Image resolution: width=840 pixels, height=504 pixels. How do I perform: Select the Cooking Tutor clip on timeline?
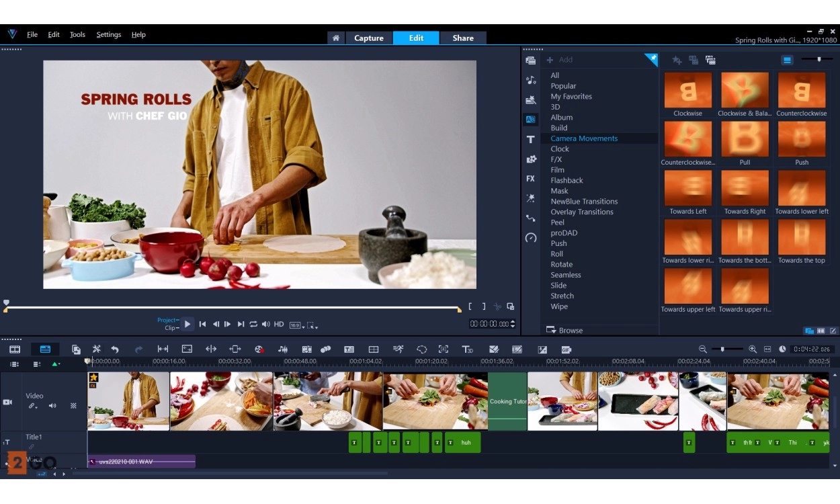click(507, 401)
